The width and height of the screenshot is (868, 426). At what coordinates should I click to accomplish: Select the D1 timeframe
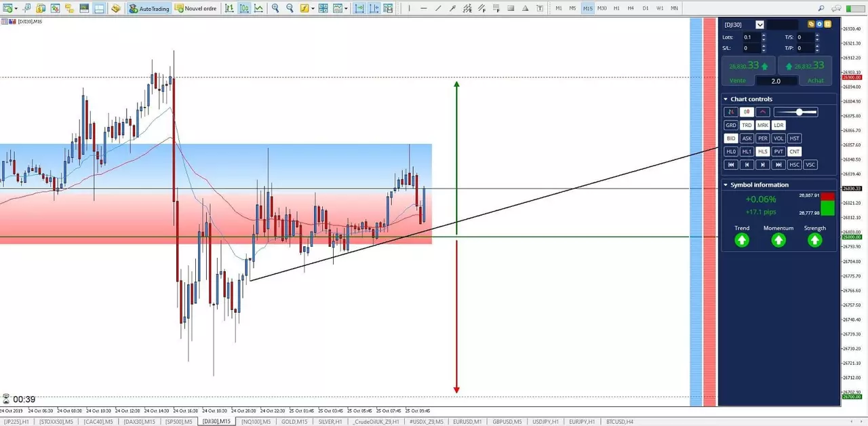click(x=646, y=8)
